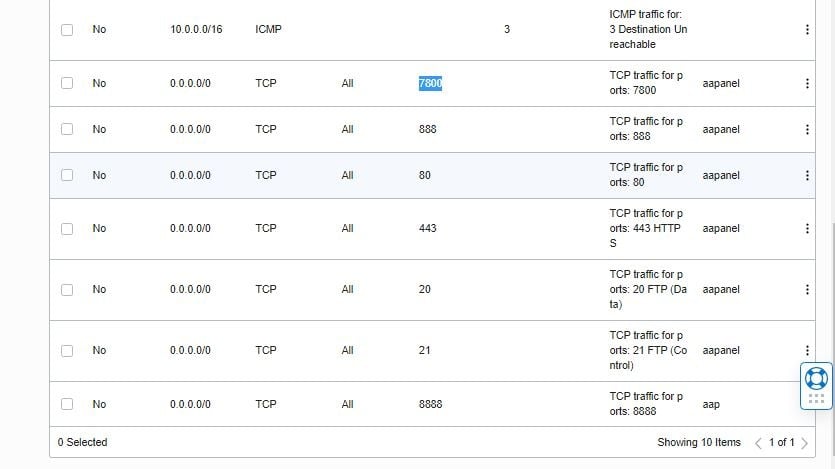Image resolution: width=835 pixels, height=469 pixels.
Task: Open actions menu for port 80 rule
Action: click(807, 175)
